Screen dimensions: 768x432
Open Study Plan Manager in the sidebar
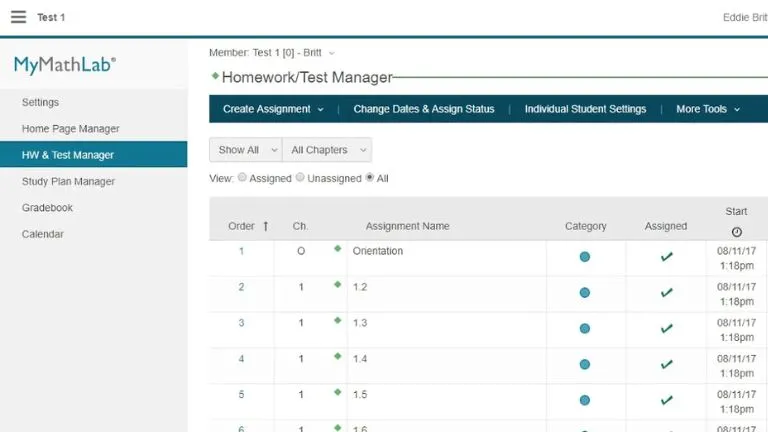[x=68, y=181]
